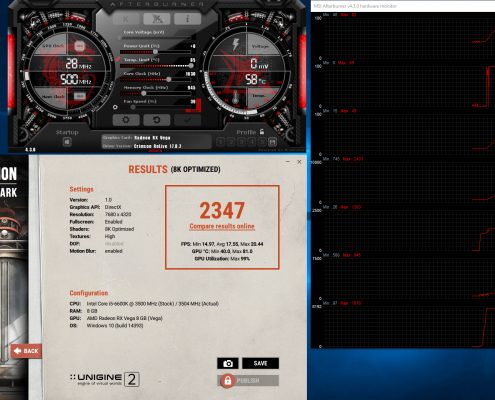The width and height of the screenshot is (495, 400).
Task: Go BACK in Superposition benchmark
Action: click(x=26, y=351)
